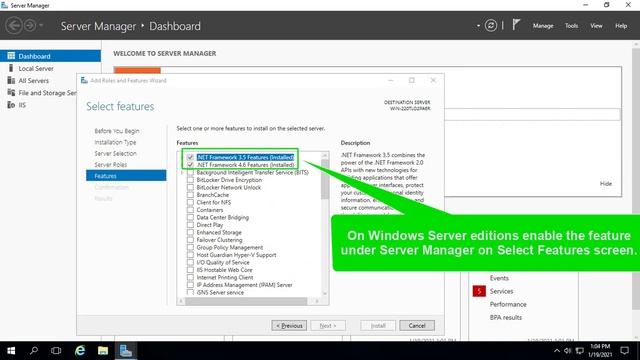Check the Containers feature
Viewport: 640px width, 360px height.
pos(190,210)
